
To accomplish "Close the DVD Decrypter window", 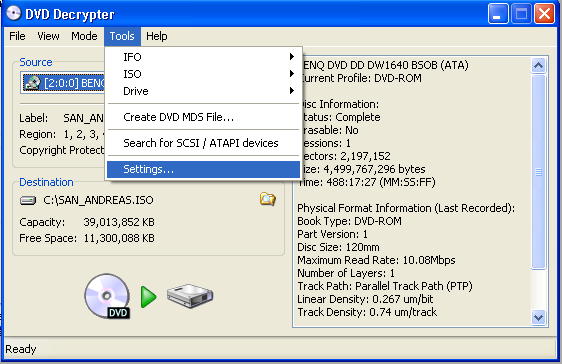I will (544, 14).
